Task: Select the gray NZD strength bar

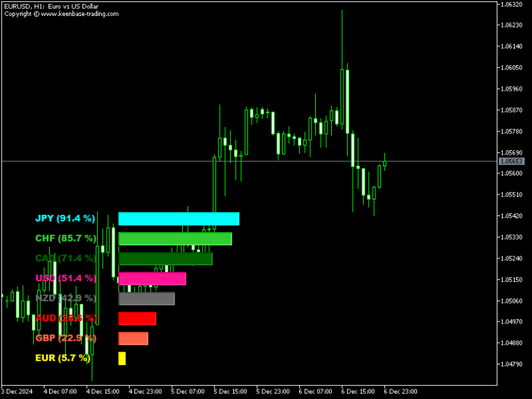Action: tap(147, 299)
